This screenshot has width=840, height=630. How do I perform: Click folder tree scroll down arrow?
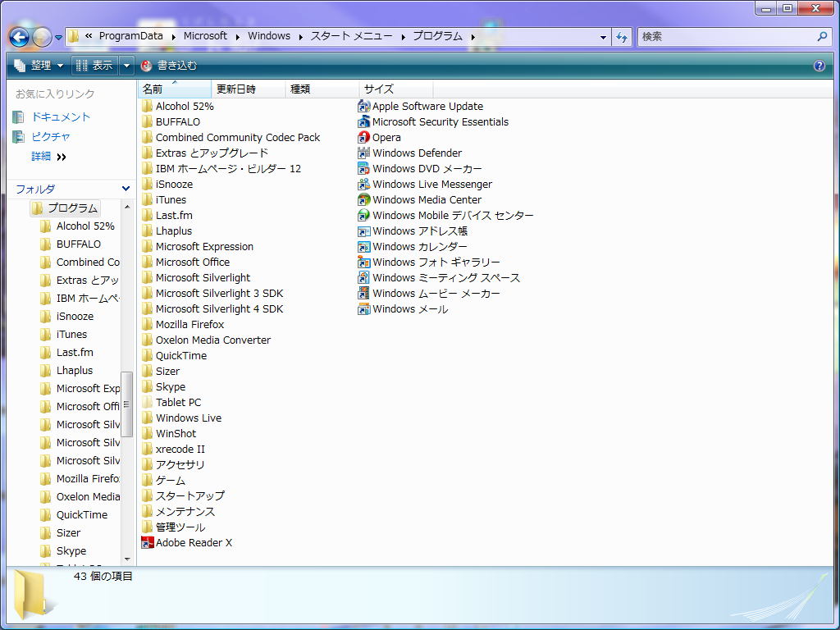click(x=127, y=559)
